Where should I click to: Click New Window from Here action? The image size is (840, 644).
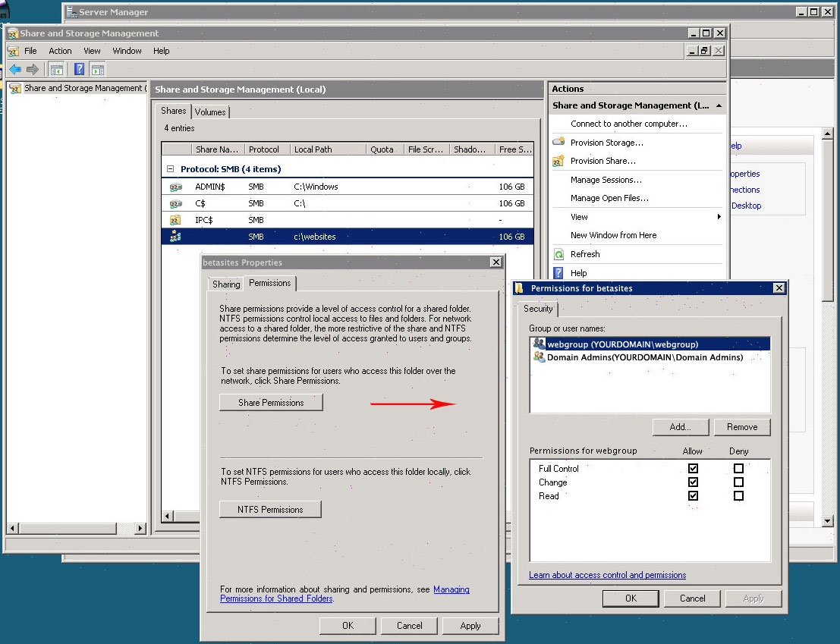click(613, 235)
